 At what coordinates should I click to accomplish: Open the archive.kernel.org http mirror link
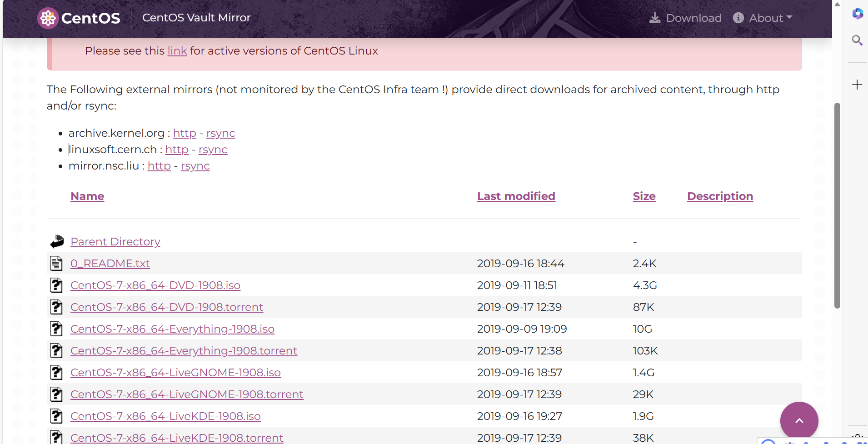tap(185, 133)
